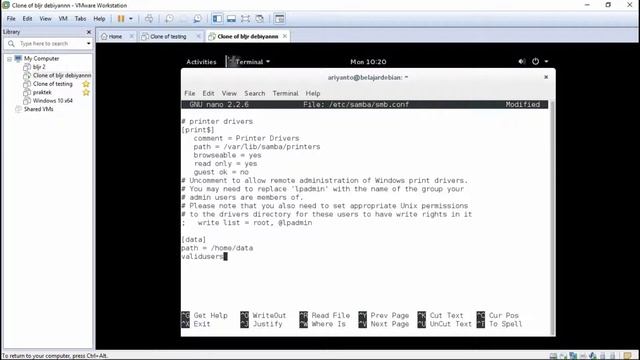Click the Mon 10:20 clock
This screenshot has height=360, width=640.
click(x=368, y=62)
